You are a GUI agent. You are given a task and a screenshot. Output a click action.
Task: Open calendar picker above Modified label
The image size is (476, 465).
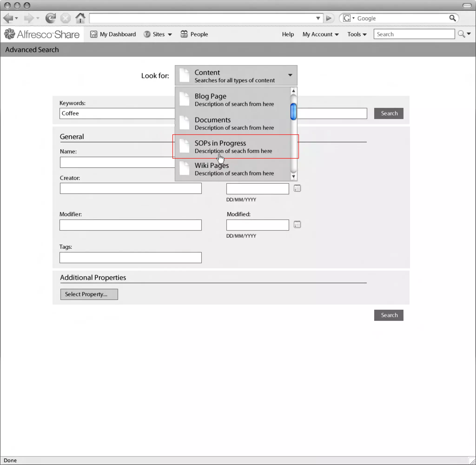tap(297, 188)
